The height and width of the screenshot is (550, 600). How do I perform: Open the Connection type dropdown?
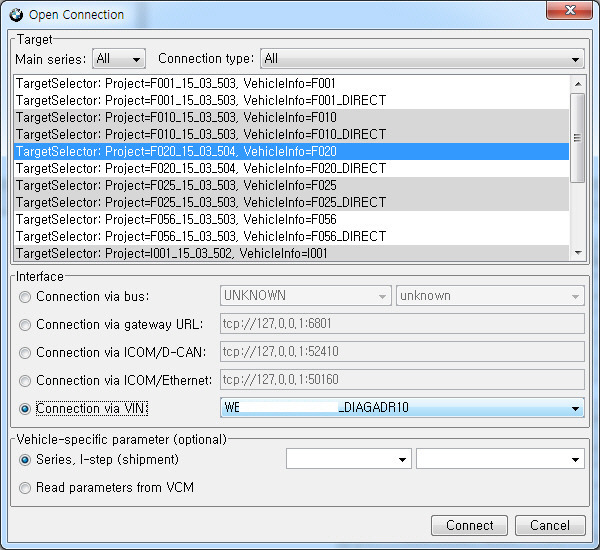422,59
